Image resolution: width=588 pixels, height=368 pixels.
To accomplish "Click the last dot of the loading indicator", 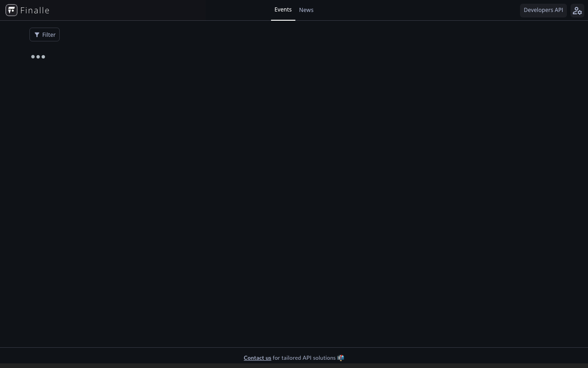I will pyautogui.click(x=43, y=57).
